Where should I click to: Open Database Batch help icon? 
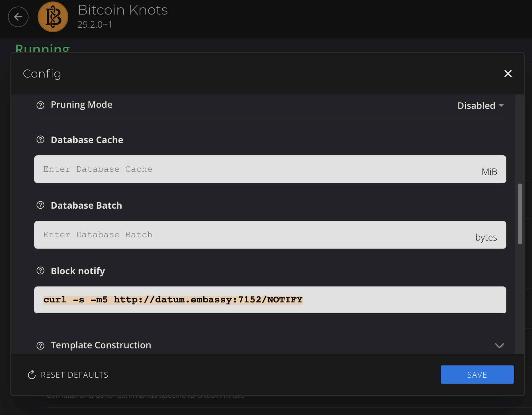click(x=40, y=205)
